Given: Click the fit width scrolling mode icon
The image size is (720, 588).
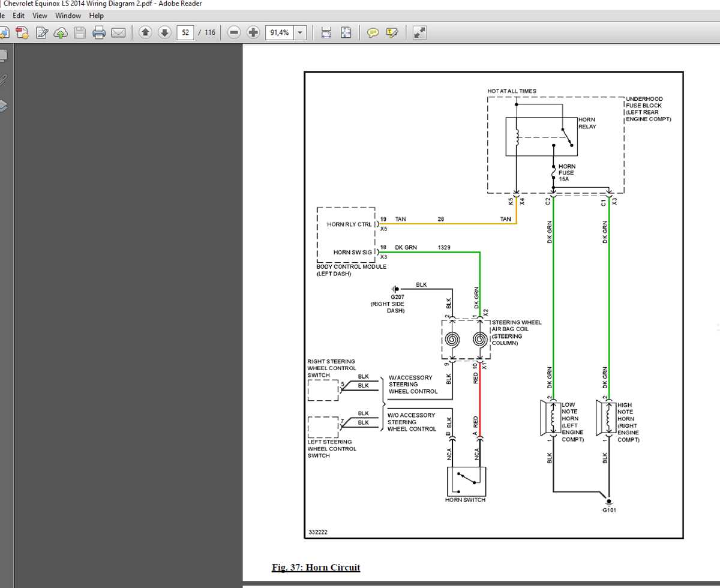Looking at the screenshot, I should 326,32.
